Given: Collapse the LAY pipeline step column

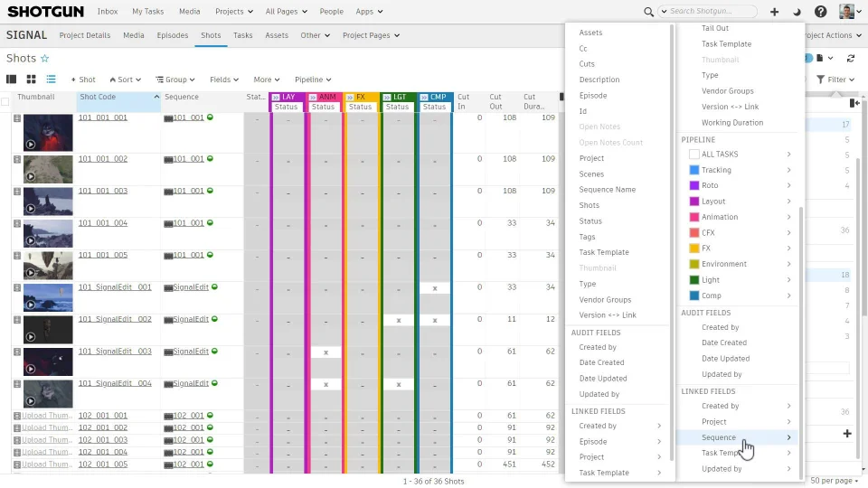Looking at the screenshot, I should coord(276,97).
